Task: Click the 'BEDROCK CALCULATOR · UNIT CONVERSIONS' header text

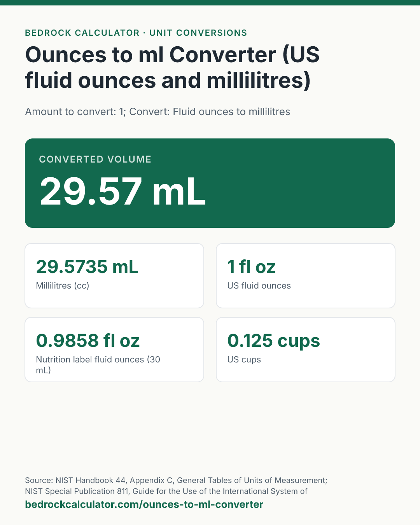Action: [x=136, y=33]
